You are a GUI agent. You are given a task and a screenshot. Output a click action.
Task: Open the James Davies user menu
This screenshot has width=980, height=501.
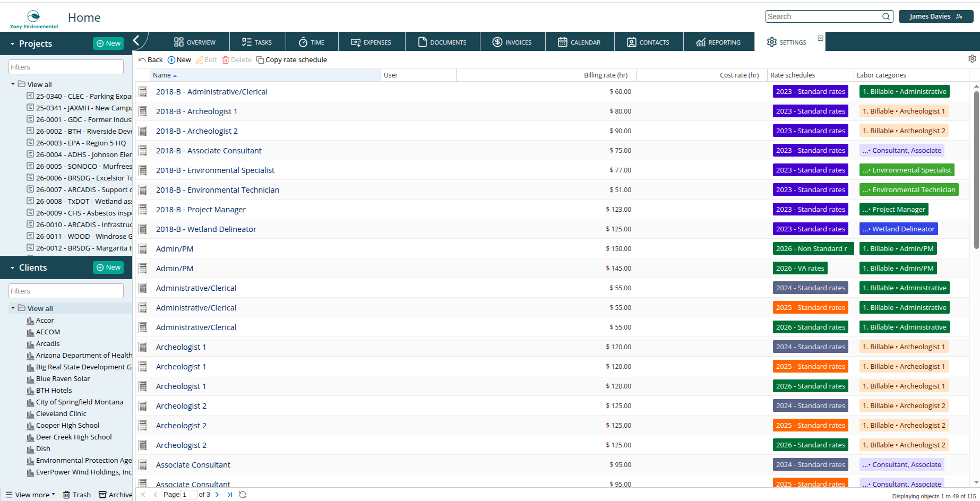pyautogui.click(x=936, y=16)
